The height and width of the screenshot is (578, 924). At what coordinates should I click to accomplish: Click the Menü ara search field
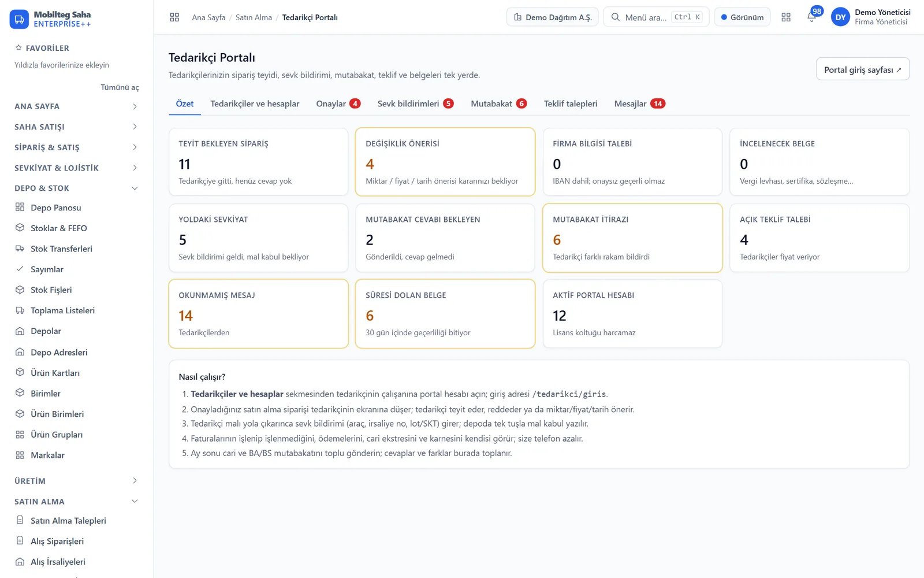657,17
